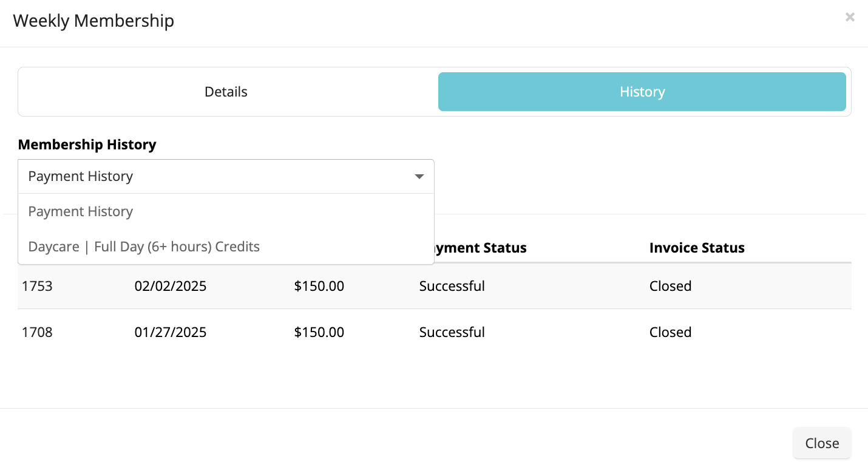
Task: Switch to the Details tab
Action: pyautogui.click(x=226, y=92)
